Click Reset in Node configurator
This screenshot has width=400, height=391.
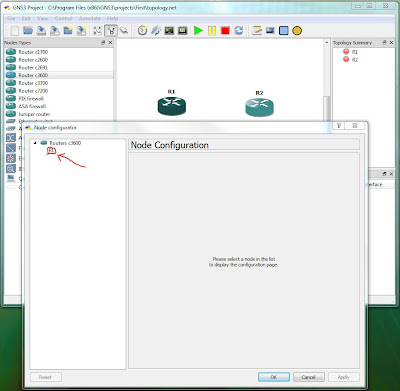point(46,377)
